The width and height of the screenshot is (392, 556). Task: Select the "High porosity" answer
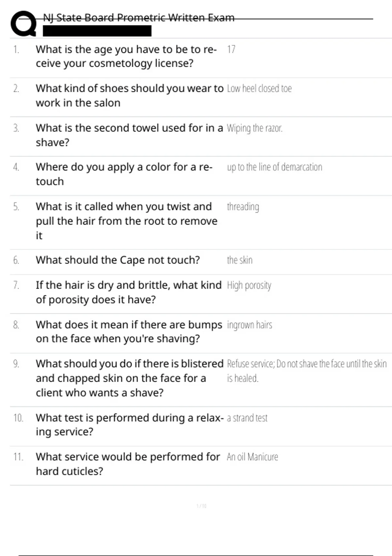pyautogui.click(x=249, y=286)
